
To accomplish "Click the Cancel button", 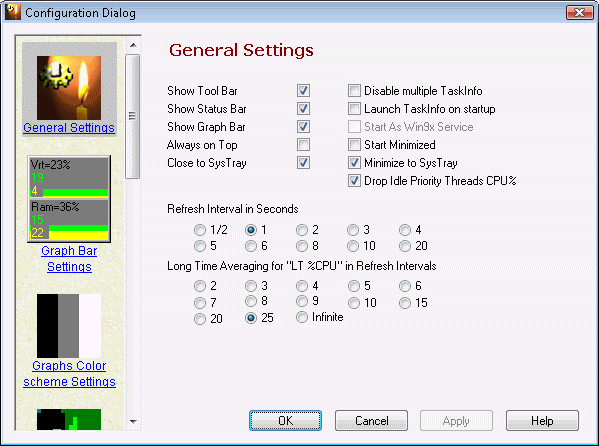I will [371, 421].
